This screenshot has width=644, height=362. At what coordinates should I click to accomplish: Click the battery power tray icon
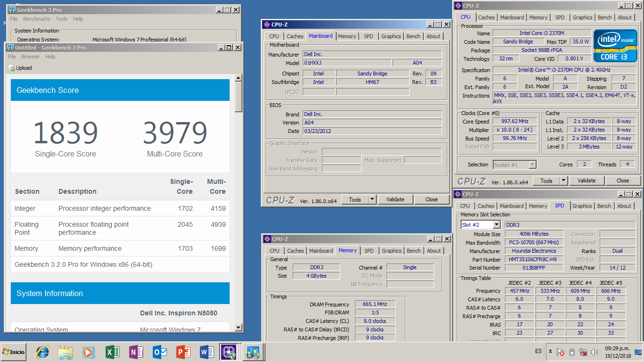pyautogui.click(x=572, y=352)
